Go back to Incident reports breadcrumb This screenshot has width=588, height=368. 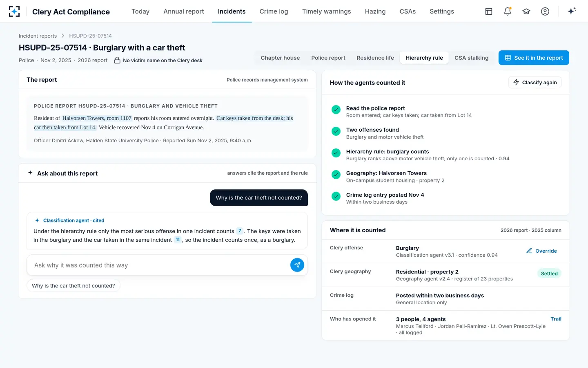(38, 36)
